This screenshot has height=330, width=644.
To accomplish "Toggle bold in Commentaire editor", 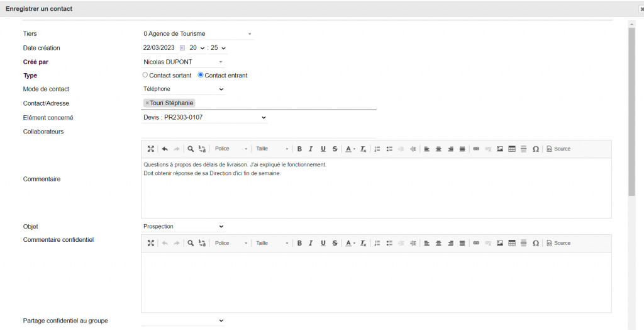I will 299,149.
